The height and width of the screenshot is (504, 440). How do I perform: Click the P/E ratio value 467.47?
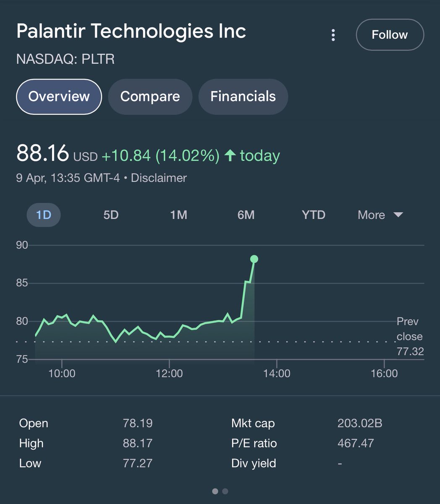(x=355, y=443)
